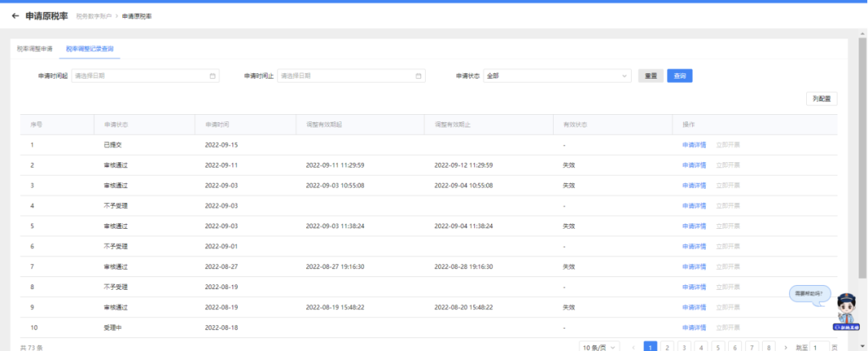This screenshot has width=868, height=351.
Task: Switch to 税率调整申请 tab
Action: pos(35,49)
